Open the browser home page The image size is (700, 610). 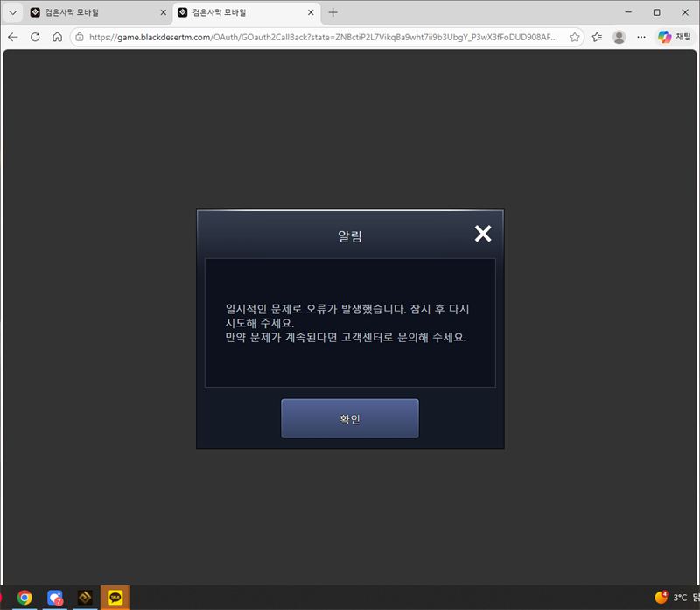[x=57, y=37]
